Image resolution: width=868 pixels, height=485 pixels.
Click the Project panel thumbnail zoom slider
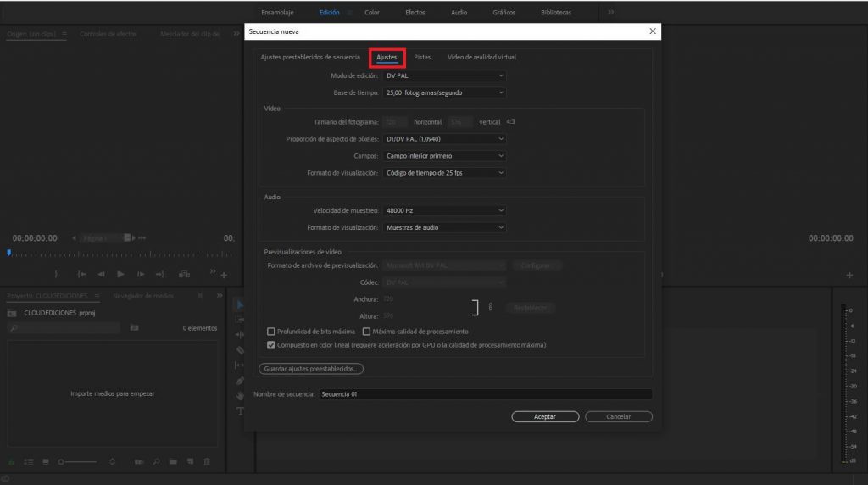(x=77, y=462)
